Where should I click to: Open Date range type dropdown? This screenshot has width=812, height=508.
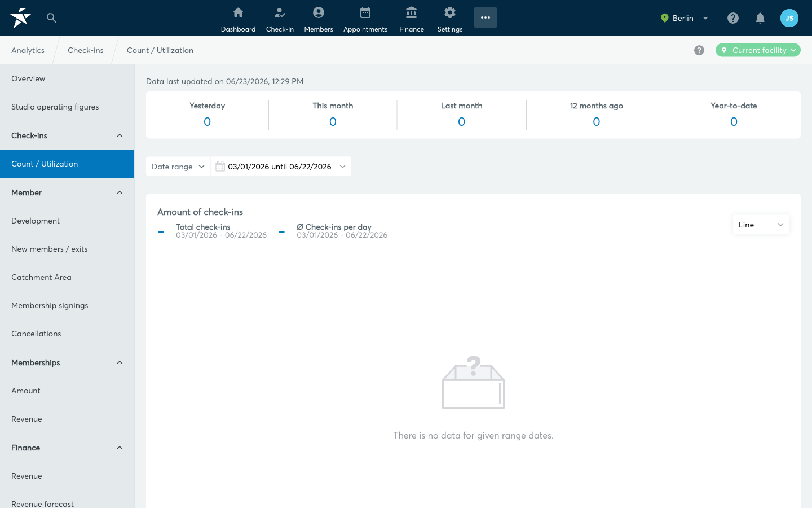(178, 167)
